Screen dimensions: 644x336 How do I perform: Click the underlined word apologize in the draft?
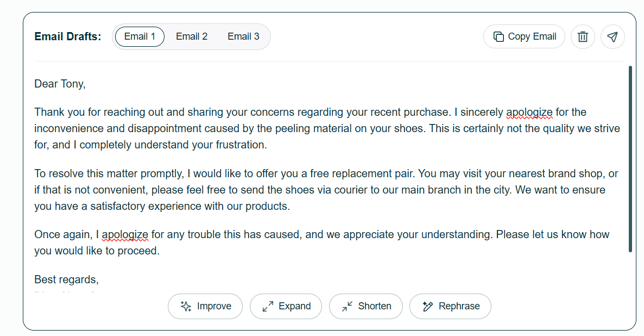coord(529,112)
